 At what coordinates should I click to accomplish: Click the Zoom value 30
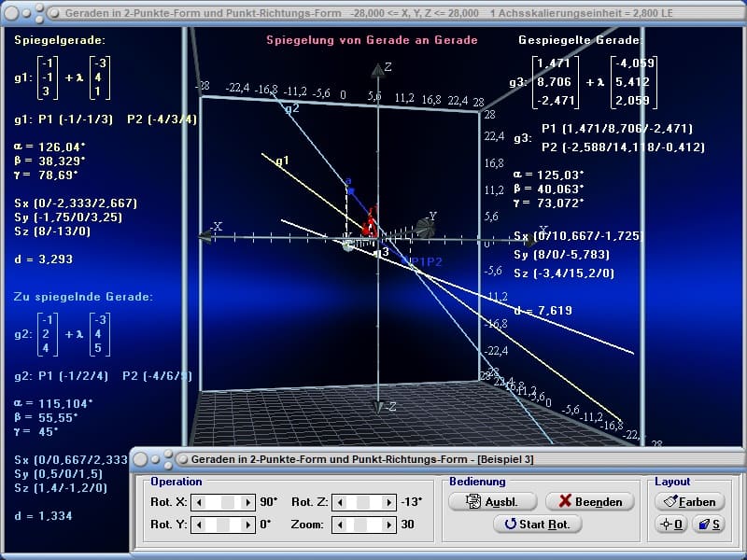(408, 524)
